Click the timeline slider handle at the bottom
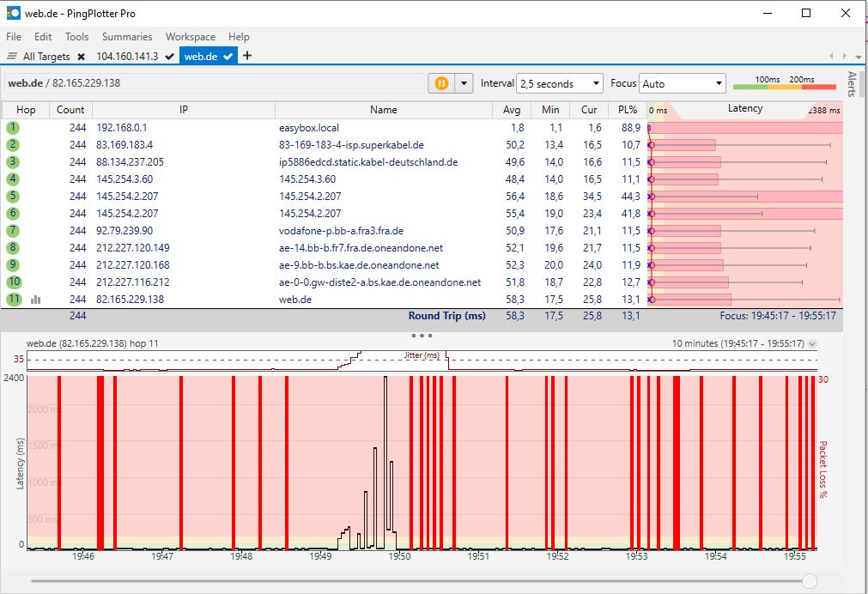The height and width of the screenshot is (594, 868). [810, 581]
